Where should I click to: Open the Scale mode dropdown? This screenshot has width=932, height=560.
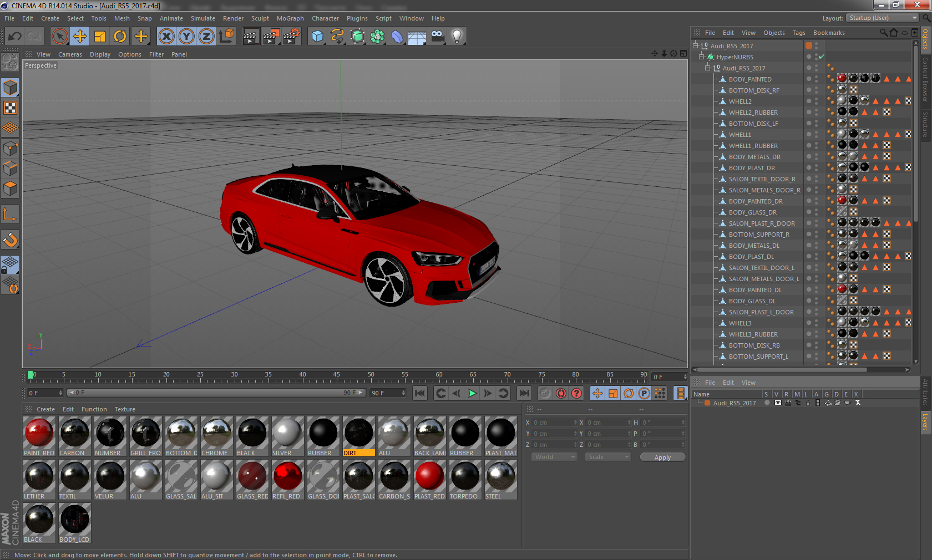(608, 457)
